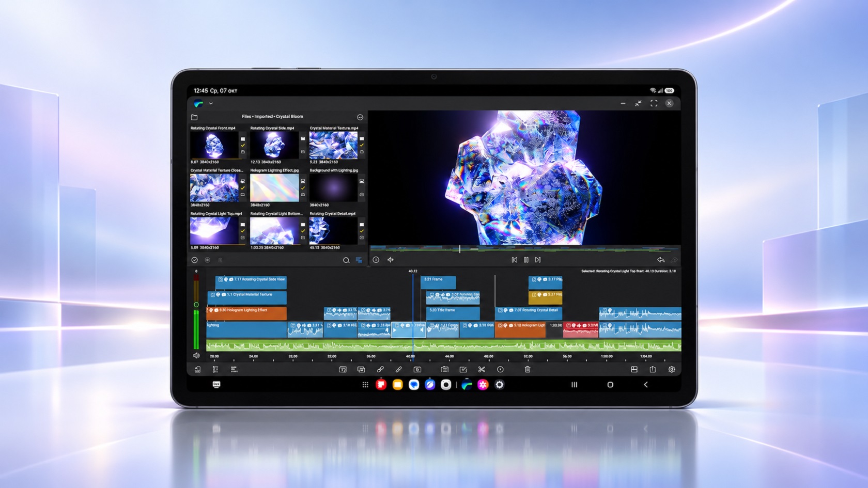Expand app menu chevron beside logo
Image resolution: width=868 pixels, height=488 pixels.
pos(211,103)
